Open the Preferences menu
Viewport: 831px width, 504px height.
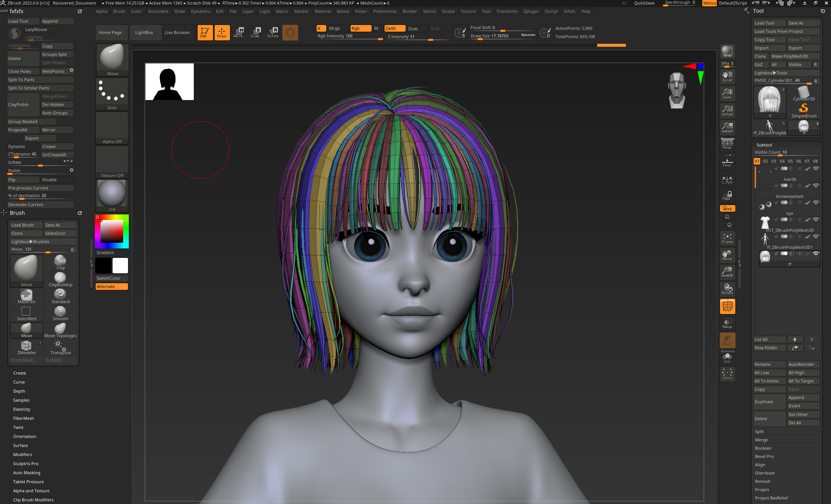coord(385,11)
